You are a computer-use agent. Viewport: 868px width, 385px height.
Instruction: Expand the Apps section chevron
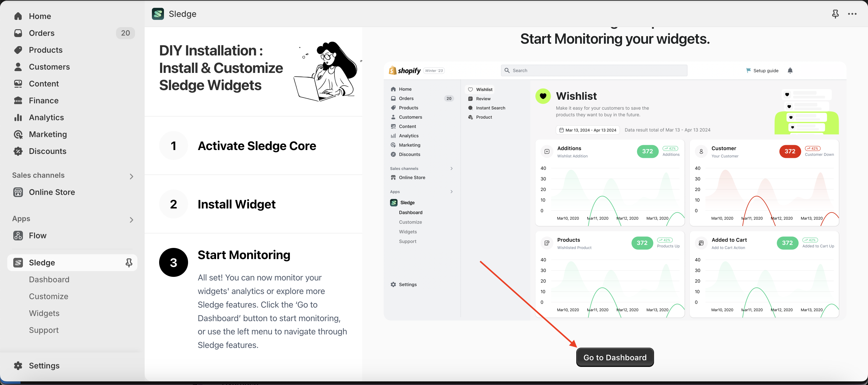click(131, 220)
